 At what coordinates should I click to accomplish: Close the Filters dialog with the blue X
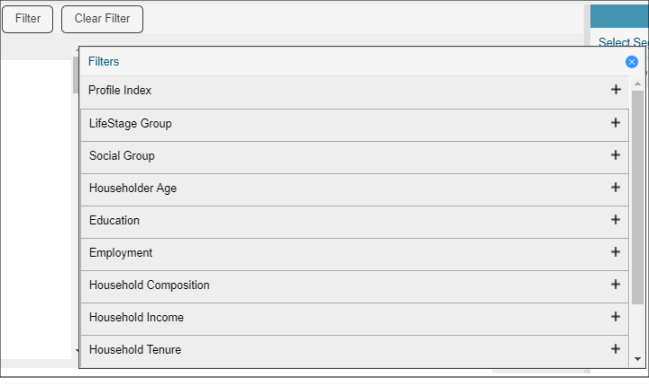632,62
